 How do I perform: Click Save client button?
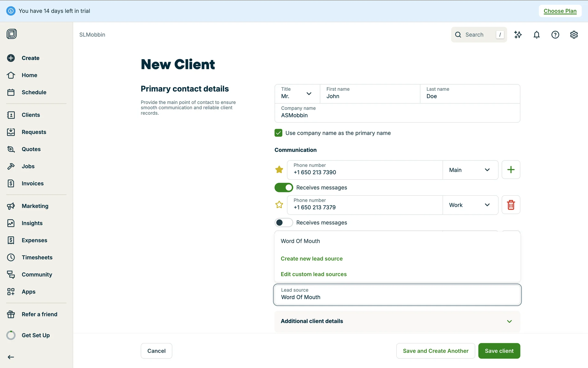click(499, 351)
